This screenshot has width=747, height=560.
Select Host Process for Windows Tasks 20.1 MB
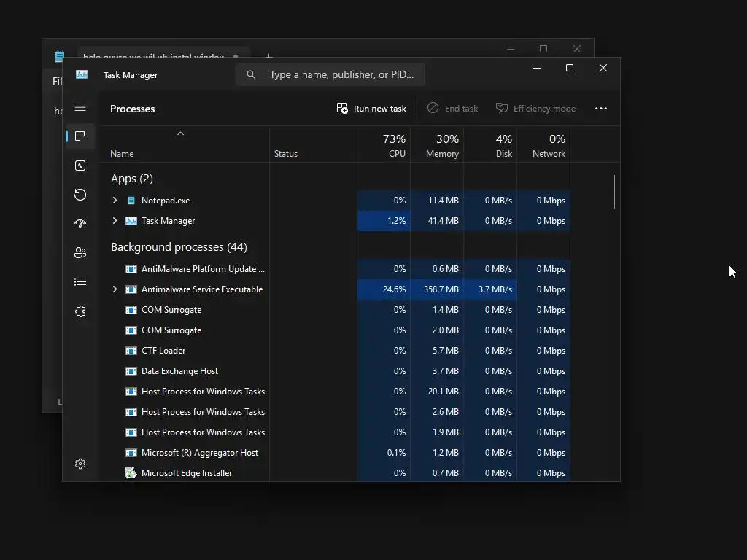point(334,392)
